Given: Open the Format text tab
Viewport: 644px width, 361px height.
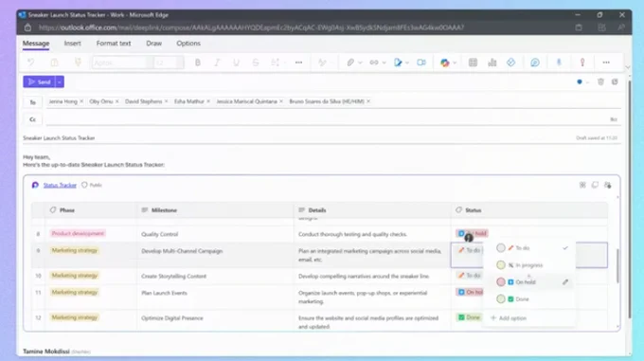Looking at the screenshot, I should tap(114, 44).
